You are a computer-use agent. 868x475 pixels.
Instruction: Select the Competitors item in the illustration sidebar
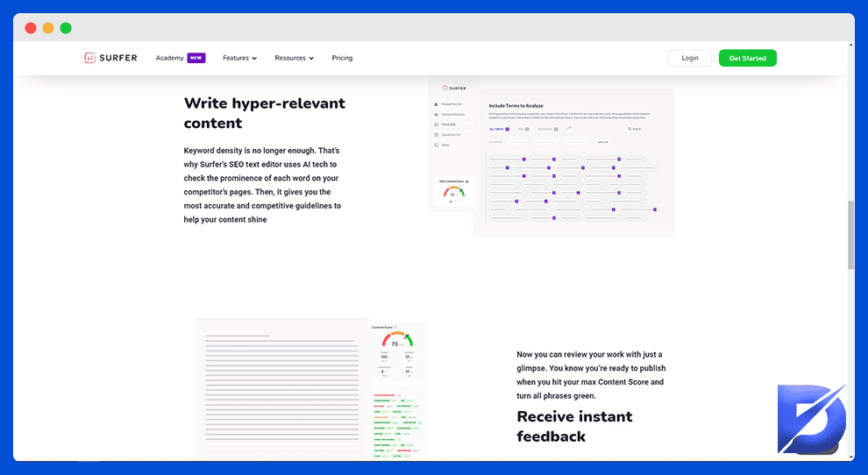[447, 104]
